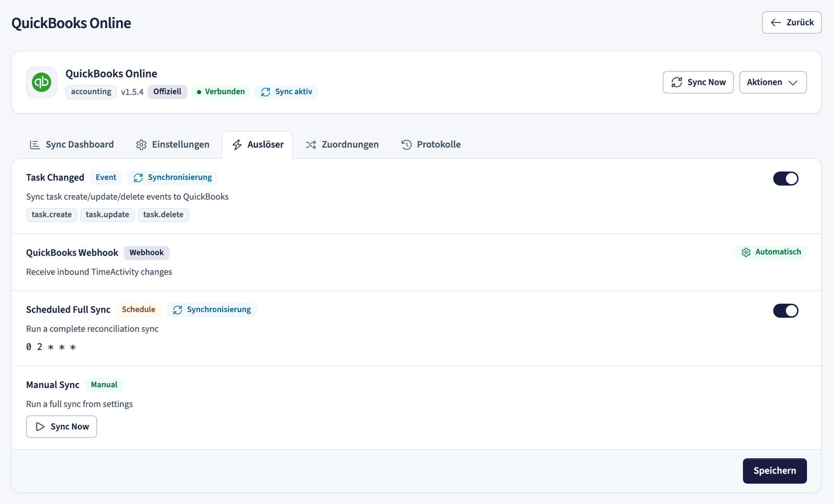Click the task.create event tag
833x504 pixels.
52,215
